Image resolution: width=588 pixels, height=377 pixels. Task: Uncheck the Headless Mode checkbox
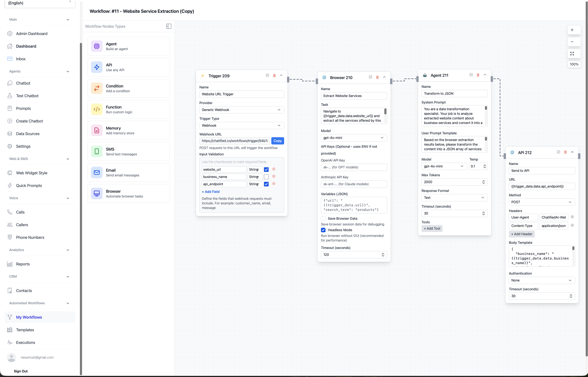323,230
